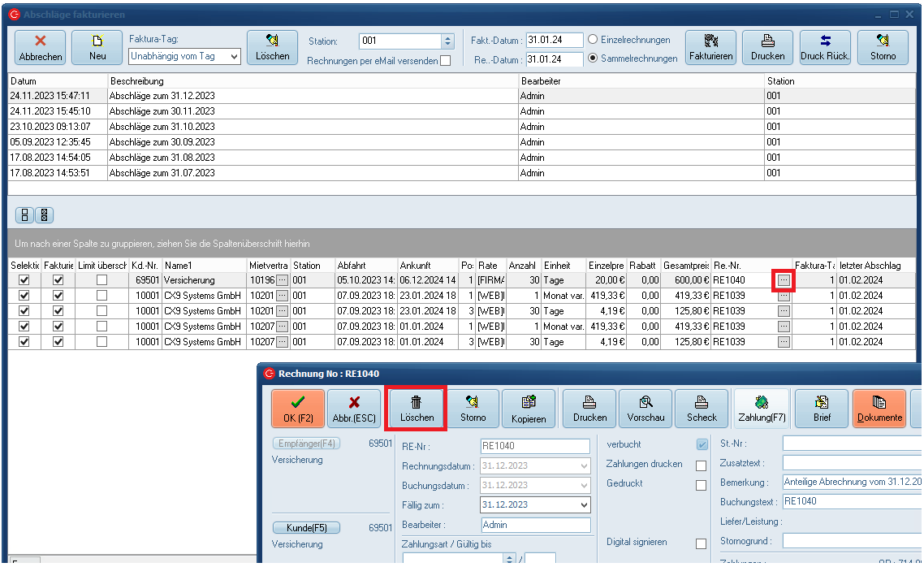The image size is (924, 567).
Task: Enable Rechnungen per eMail versenden checkbox
Action: click(x=445, y=61)
